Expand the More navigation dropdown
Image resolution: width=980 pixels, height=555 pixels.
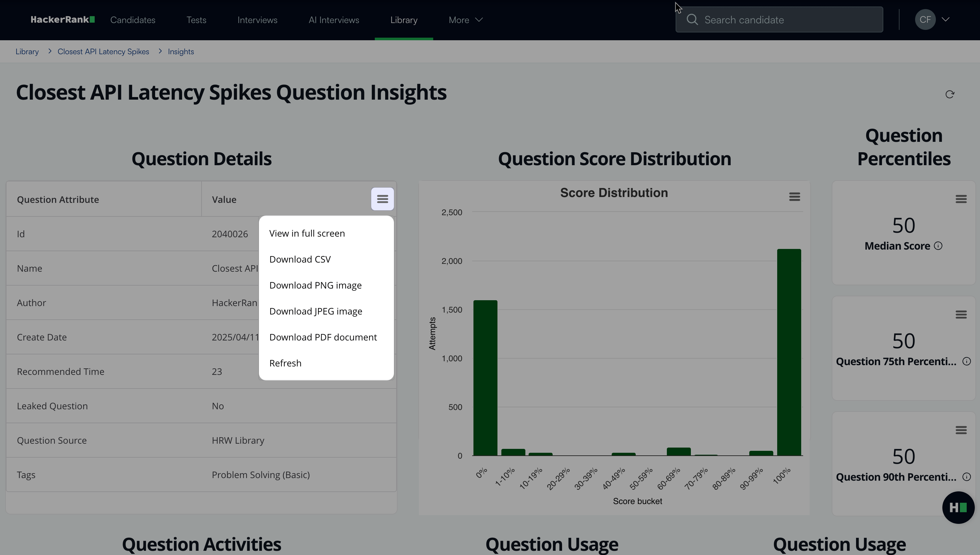coord(465,20)
